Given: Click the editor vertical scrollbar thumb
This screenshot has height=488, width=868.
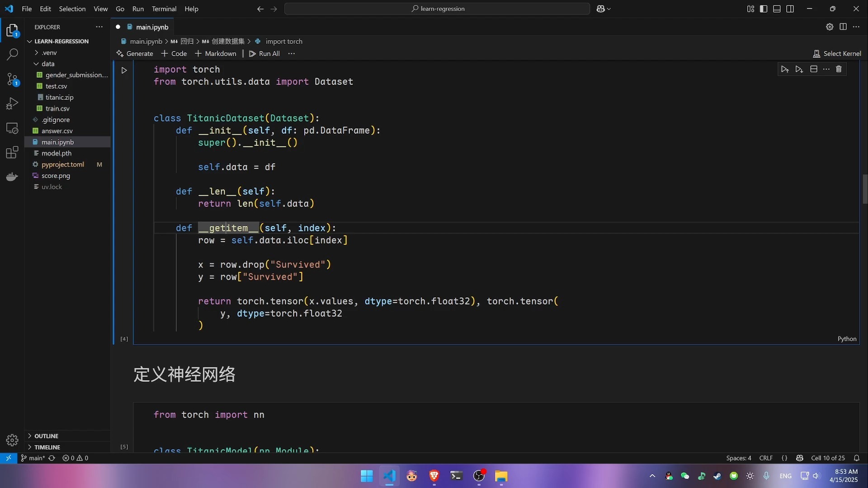Looking at the screenshot, I should (864, 189).
